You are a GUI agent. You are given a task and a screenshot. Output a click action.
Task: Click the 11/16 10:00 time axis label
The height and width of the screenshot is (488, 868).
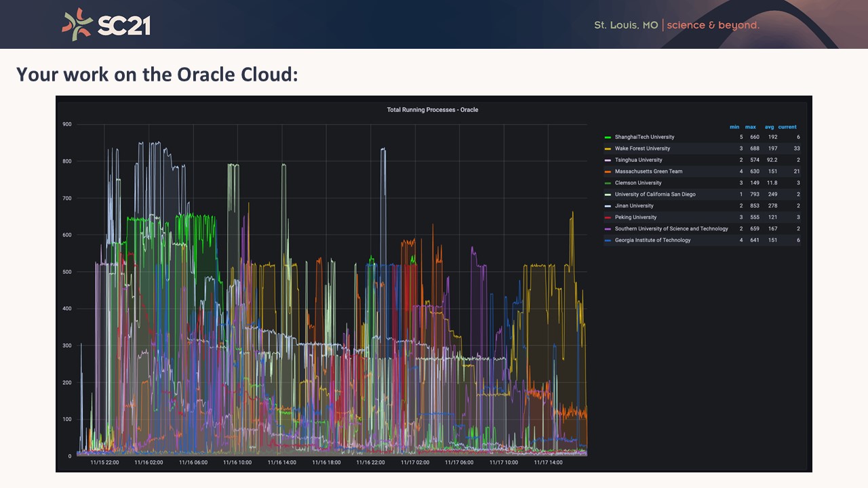point(237,463)
